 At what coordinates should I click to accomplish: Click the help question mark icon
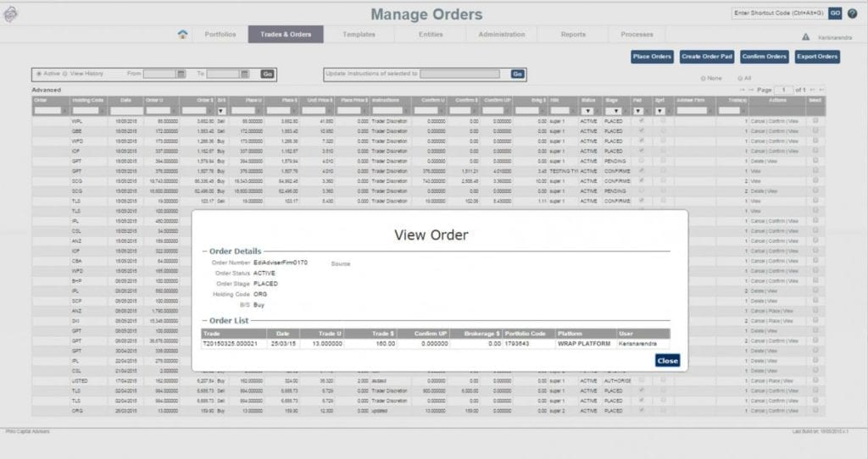pos(852,14)
